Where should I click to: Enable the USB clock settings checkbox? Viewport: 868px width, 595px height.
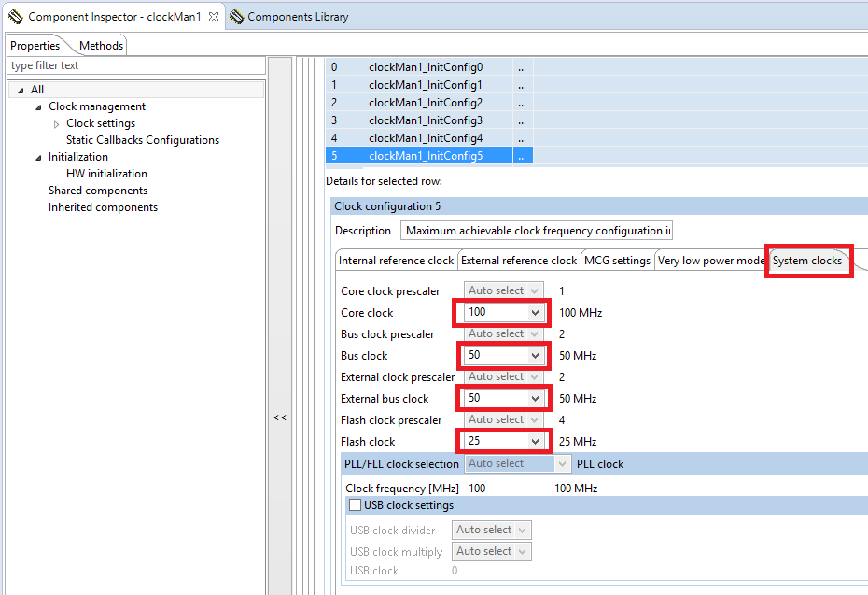pyautogui.click(x=355, y=505)
